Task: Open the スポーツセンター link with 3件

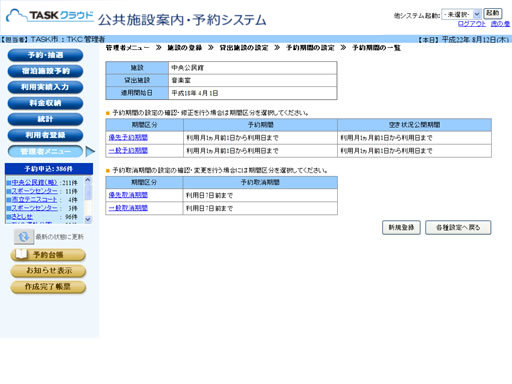Action: coord(34,208)
